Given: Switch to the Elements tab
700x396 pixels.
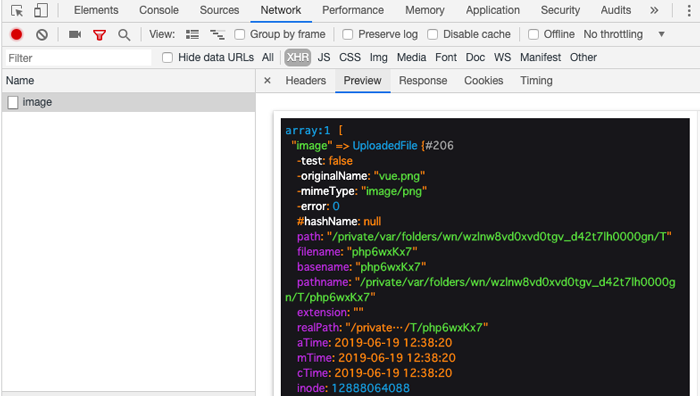Looking at the screenshot, I should click(96, 10).
